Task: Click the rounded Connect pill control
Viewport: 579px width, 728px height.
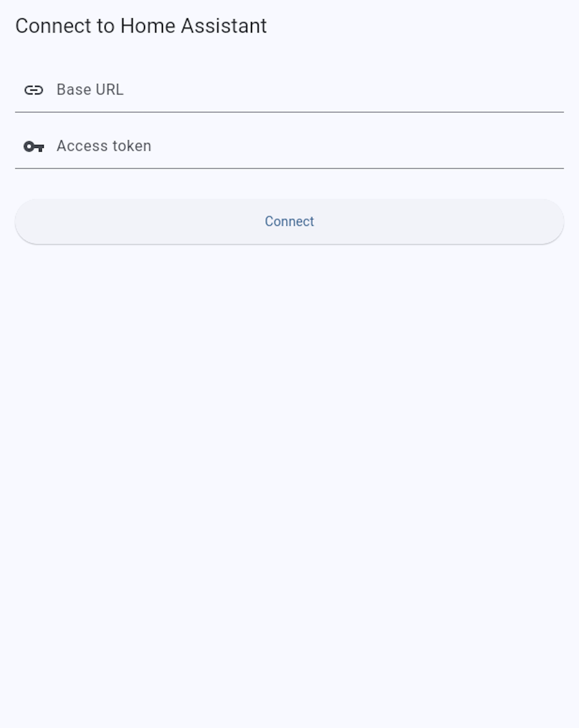Action: [x=289, y=221]
